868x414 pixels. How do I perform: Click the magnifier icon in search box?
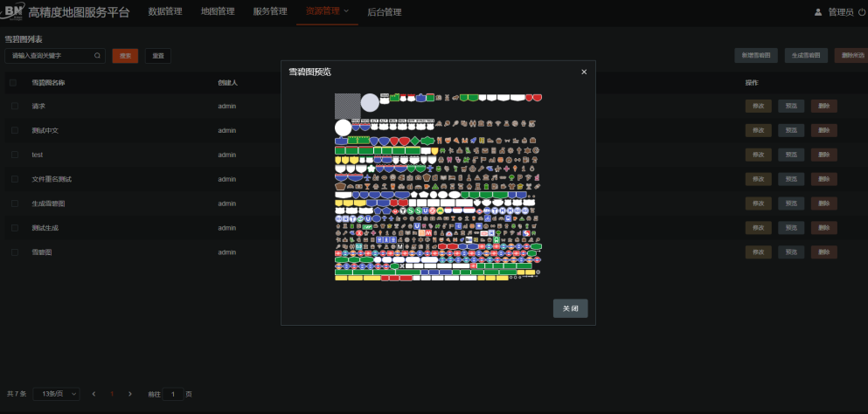pyautogui.click(x=97, y=56)
